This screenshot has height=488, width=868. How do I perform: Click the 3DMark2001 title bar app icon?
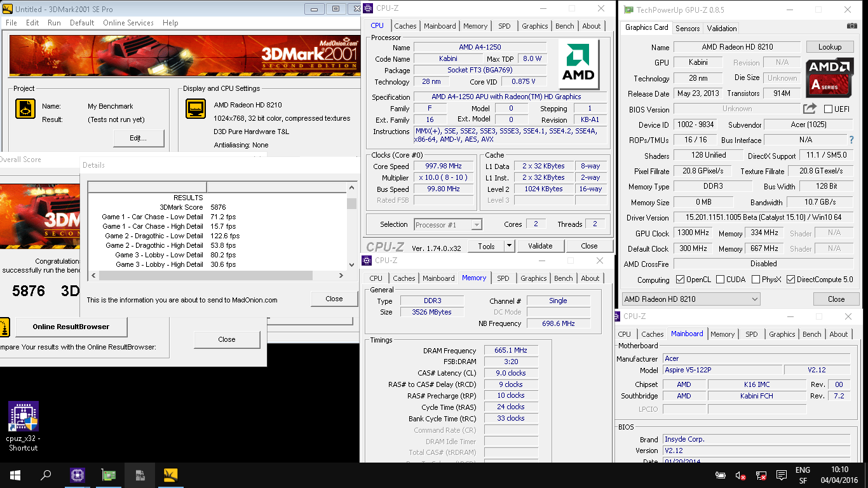pyautogui.click(x=8, y=9)
